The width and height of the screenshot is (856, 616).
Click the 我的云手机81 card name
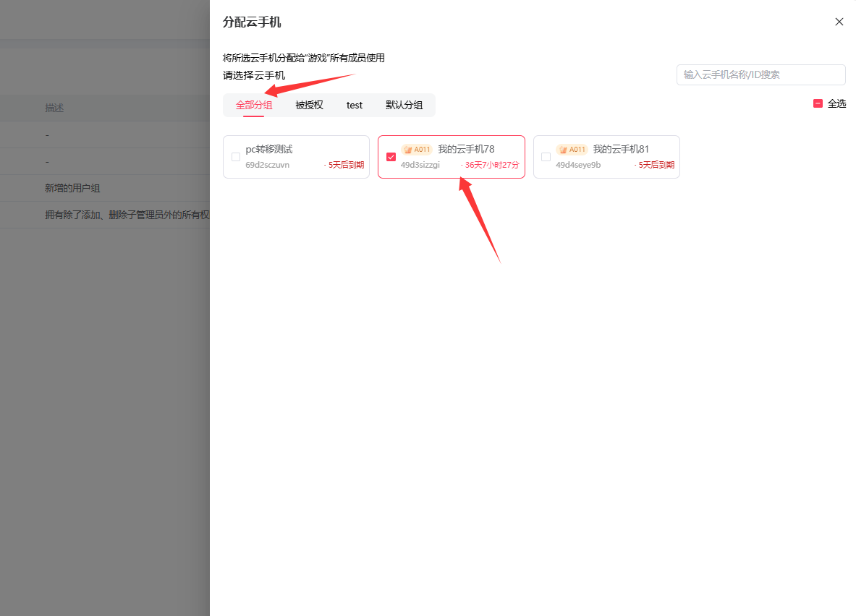point(621,149)
